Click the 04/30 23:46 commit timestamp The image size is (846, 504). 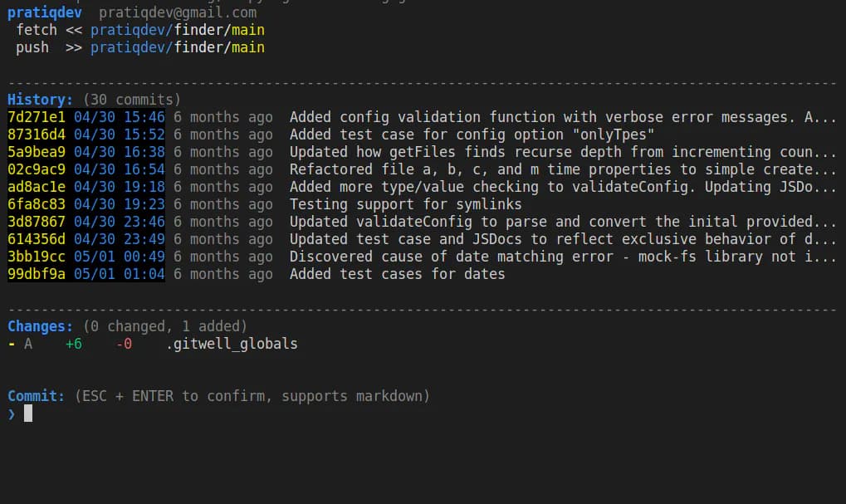(x=119, y=222)
